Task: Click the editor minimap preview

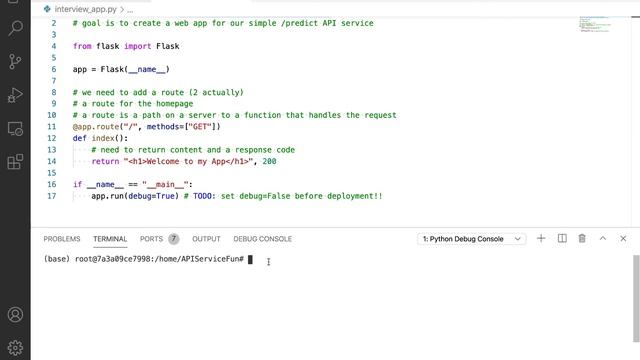Action: (x=595, y=24)
